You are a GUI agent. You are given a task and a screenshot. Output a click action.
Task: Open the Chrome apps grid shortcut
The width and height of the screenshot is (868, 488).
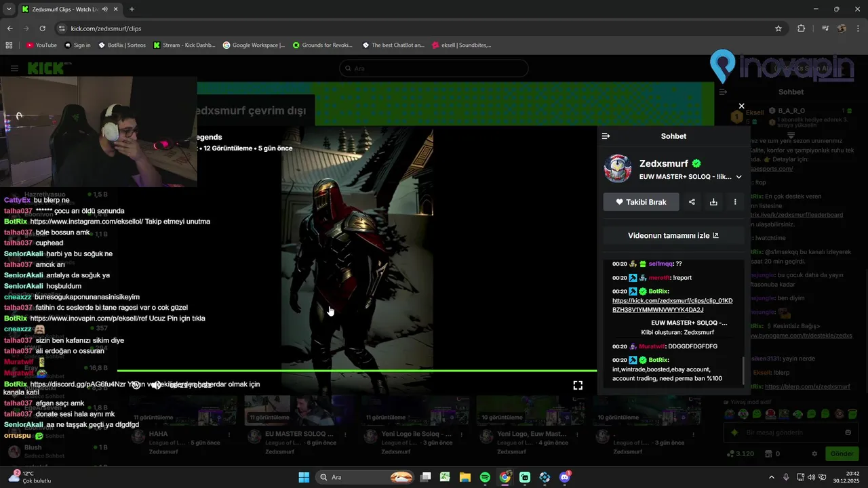[9, 45]
